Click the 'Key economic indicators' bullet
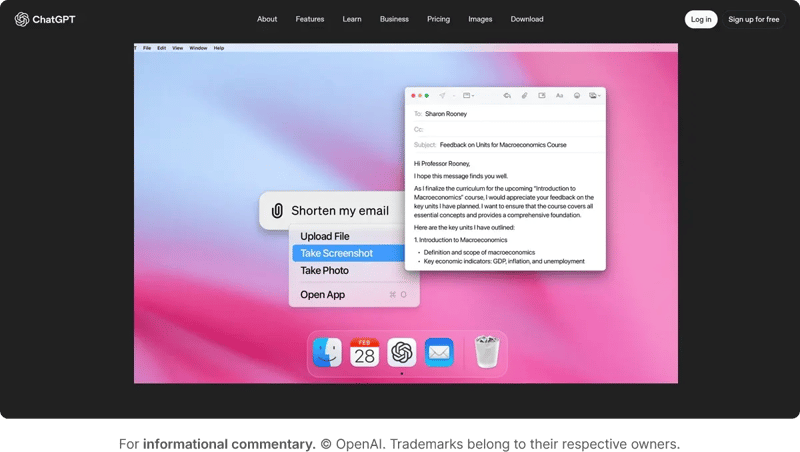This screenshot has height=452, width=800. (504, 261)
